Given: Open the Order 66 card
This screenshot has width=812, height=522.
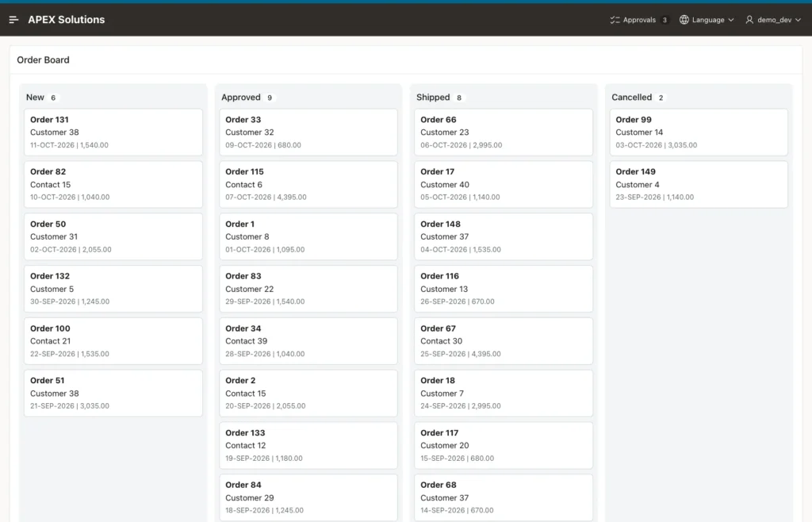Looking at the screenshot, I should [504, 132].
